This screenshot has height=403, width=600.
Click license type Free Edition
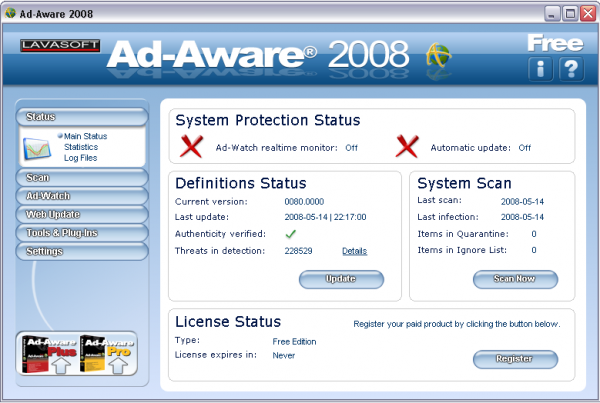coord(294,342)
